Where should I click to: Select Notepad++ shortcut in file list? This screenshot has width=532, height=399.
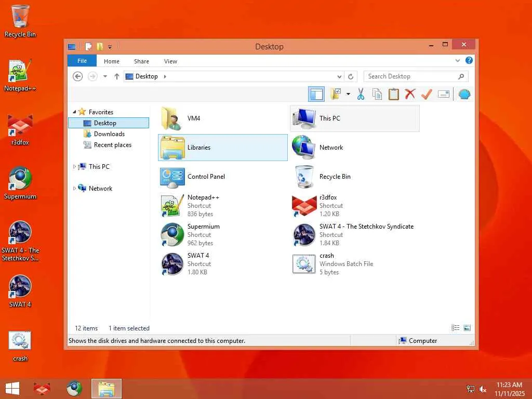point(222,206)
